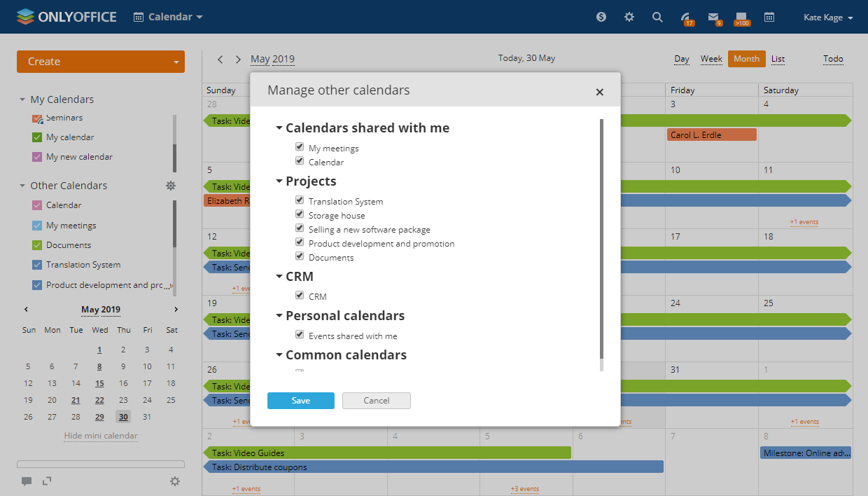
Task: Click the calendar icon in top bar
Action: point(769,17)
